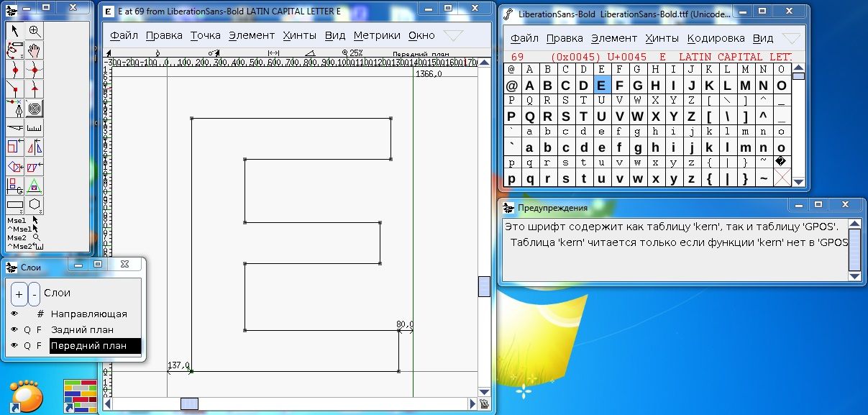Select the Add HV curve point tool

click(35, 69)
